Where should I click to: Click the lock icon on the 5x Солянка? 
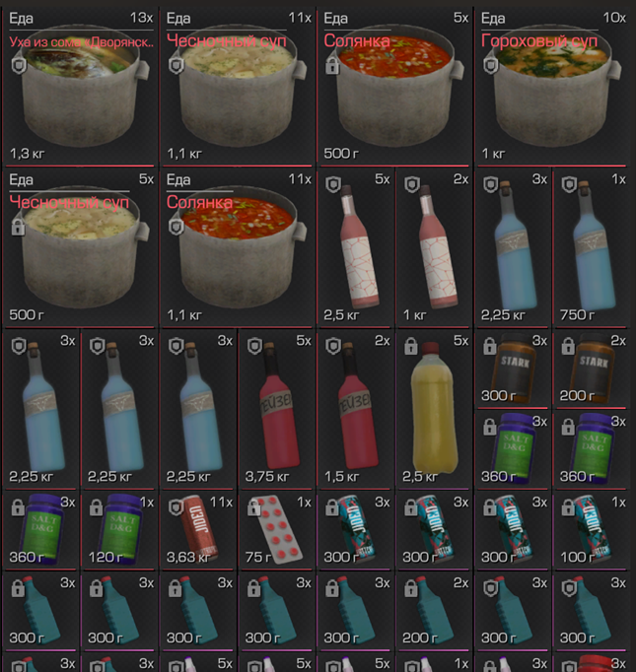click(x=332, y=66)
